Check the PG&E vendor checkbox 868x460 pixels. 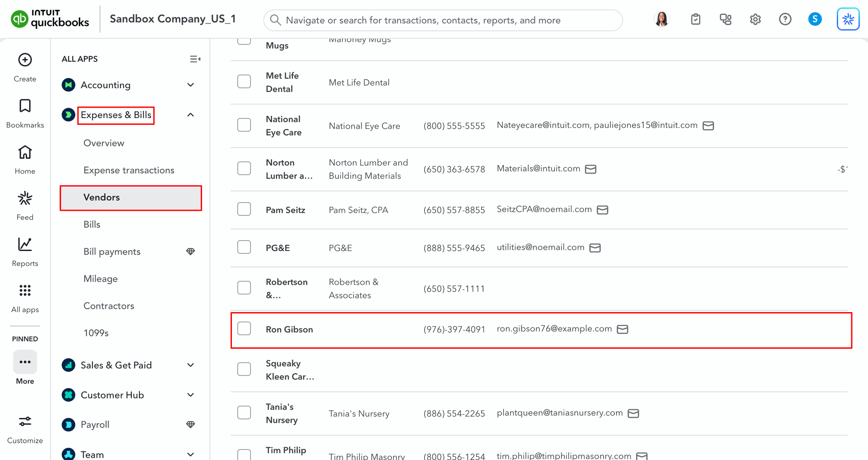pos(244,247)
